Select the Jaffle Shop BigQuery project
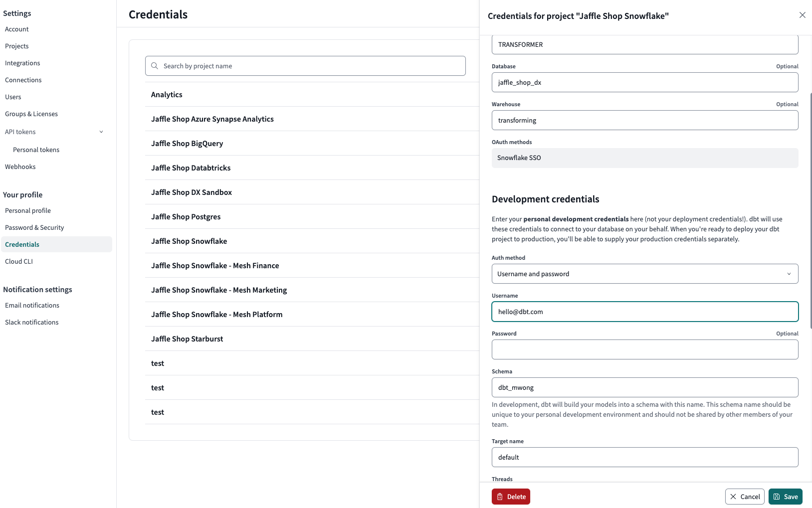The height and width of the screenshot is (508, 812). pos(187,143)
